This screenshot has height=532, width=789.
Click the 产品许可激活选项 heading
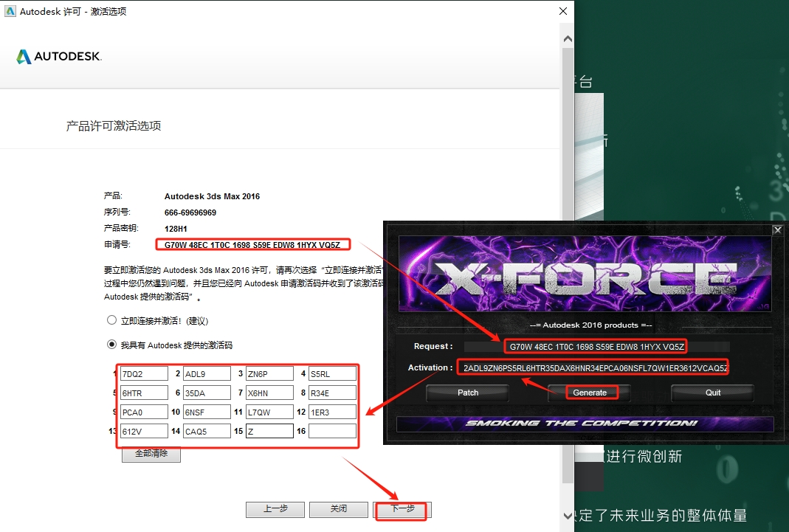[114, 125]
